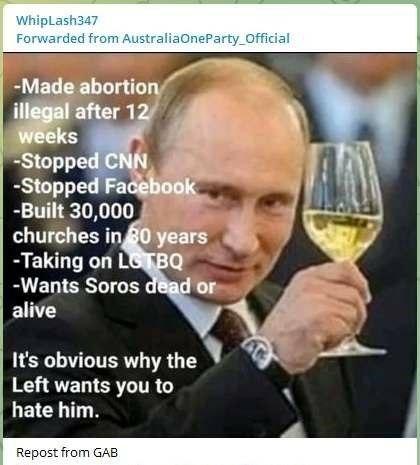The height and width of the screenshot is (465, 420).
Task: Click the word 'alive' in the image
Action: click(34, 310)
